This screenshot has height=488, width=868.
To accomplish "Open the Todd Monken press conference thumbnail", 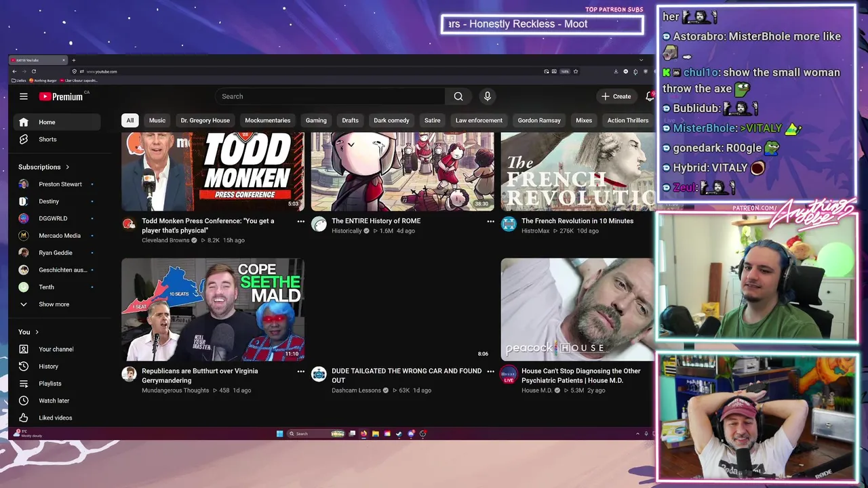I will (213, 171).
